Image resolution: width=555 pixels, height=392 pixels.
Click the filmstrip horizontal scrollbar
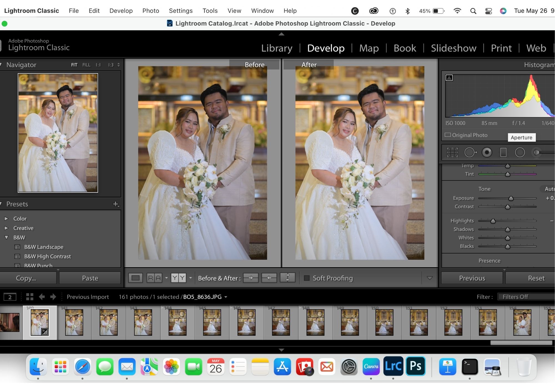521,343
